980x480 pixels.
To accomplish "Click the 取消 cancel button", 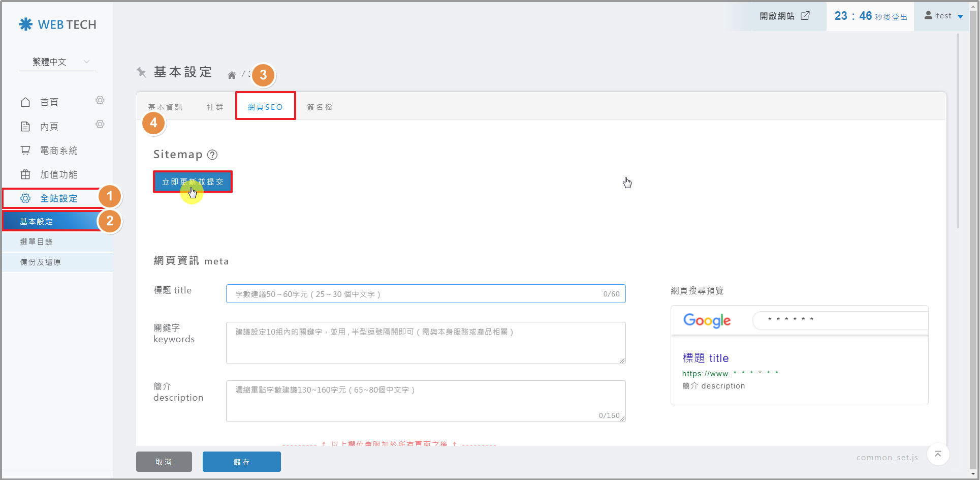I will [x=164, y=462].
